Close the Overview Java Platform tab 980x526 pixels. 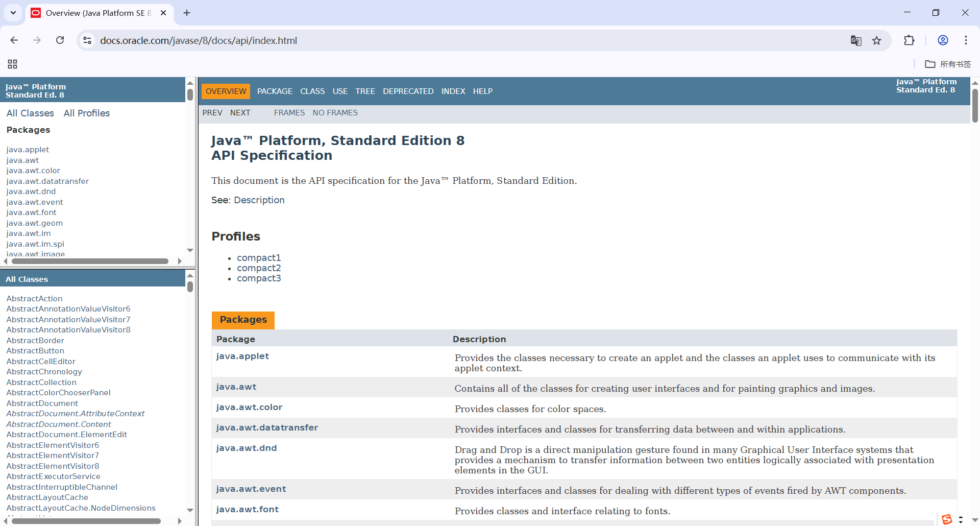[163, 13]
